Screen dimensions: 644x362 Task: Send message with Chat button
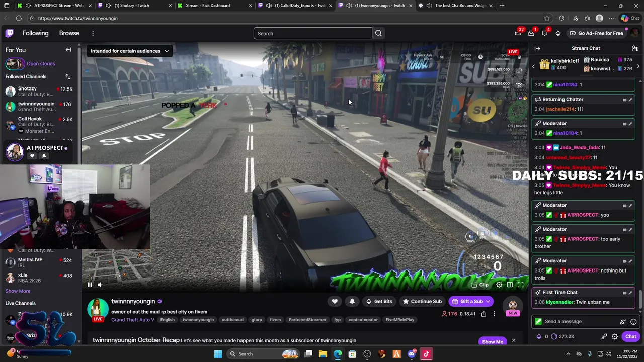click(x=631, y=336)
